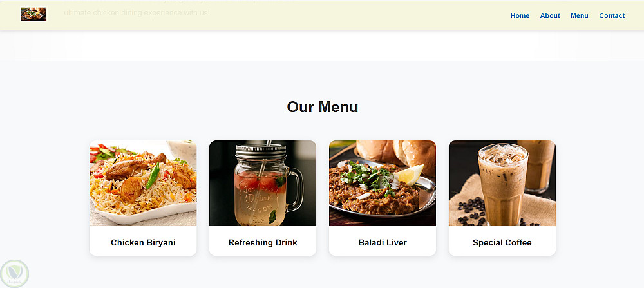Open the About navigation link
Viewport: 644px width, 288px height.
click(550, 15)
